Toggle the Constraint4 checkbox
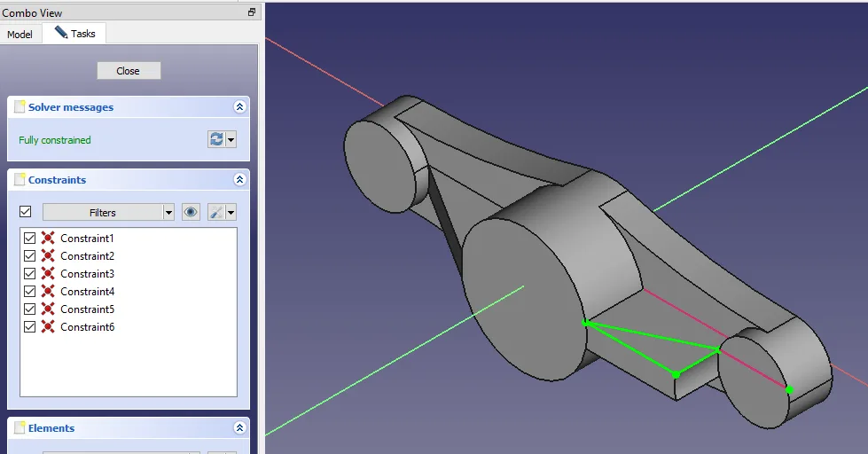The height and width of the screenshot is (454, 868). pos(30,292)
